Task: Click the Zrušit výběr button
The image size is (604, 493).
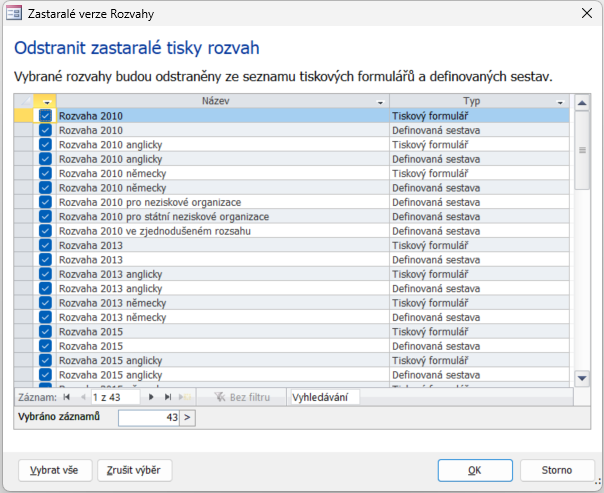Action: [x=134, y=470]
